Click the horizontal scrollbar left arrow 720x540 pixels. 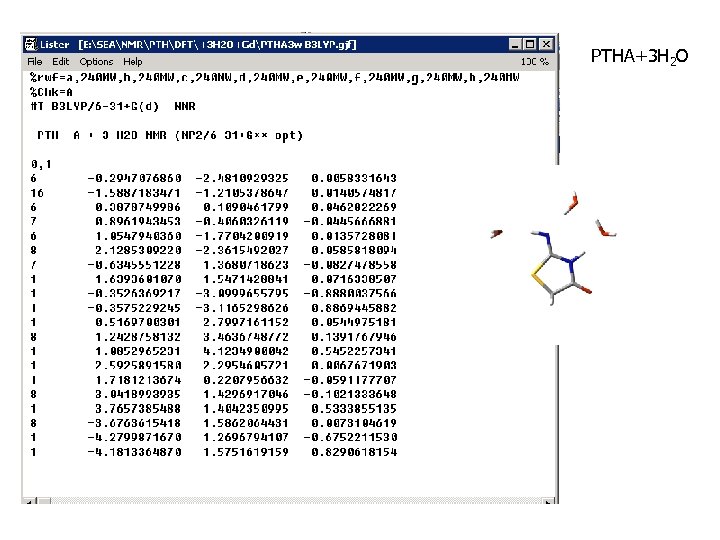(x=29, y=501)
